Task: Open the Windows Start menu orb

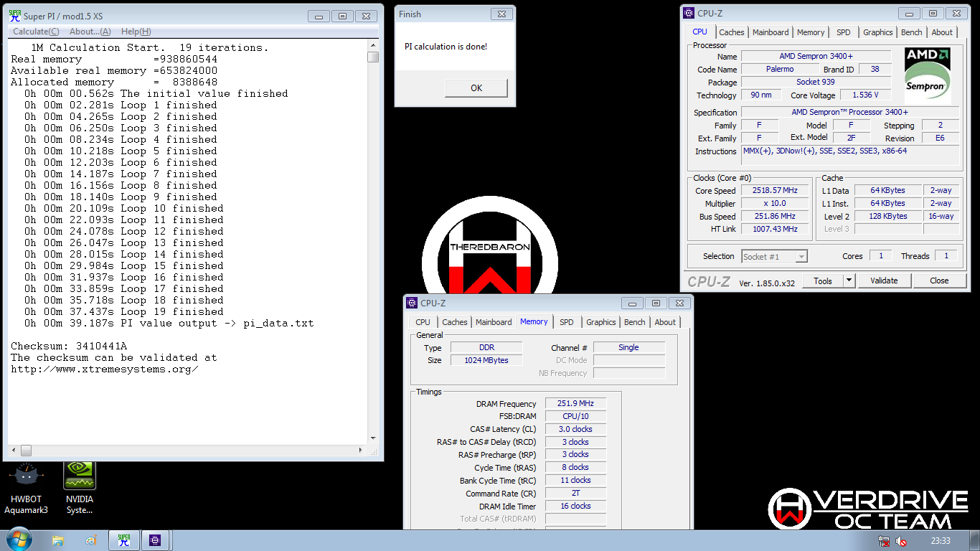Action: [x=19, y=540]
